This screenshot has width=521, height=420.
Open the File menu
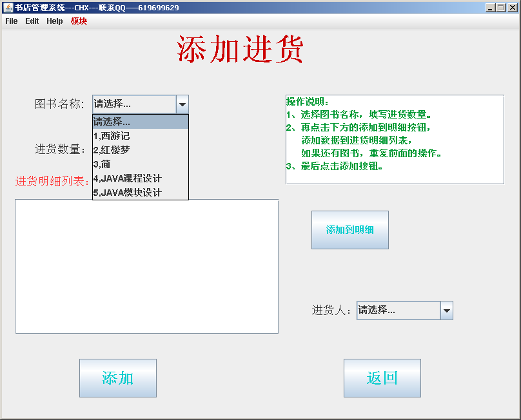(12, 21)
